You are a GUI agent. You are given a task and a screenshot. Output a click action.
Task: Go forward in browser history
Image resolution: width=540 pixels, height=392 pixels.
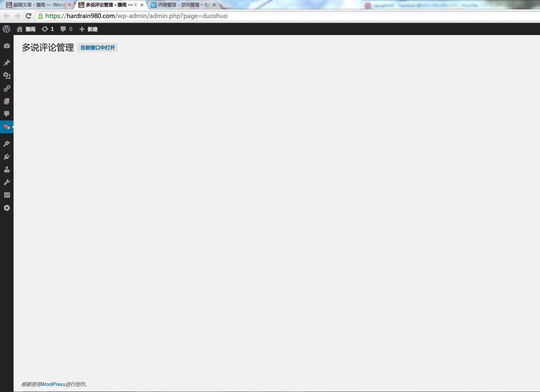17,16
